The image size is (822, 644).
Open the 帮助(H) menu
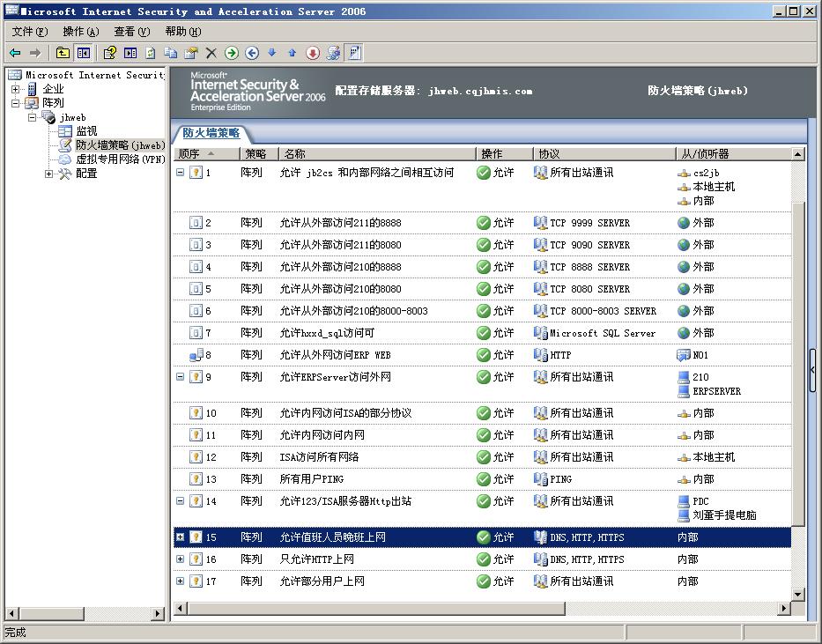pyautogui.click(x=183, y=32)
